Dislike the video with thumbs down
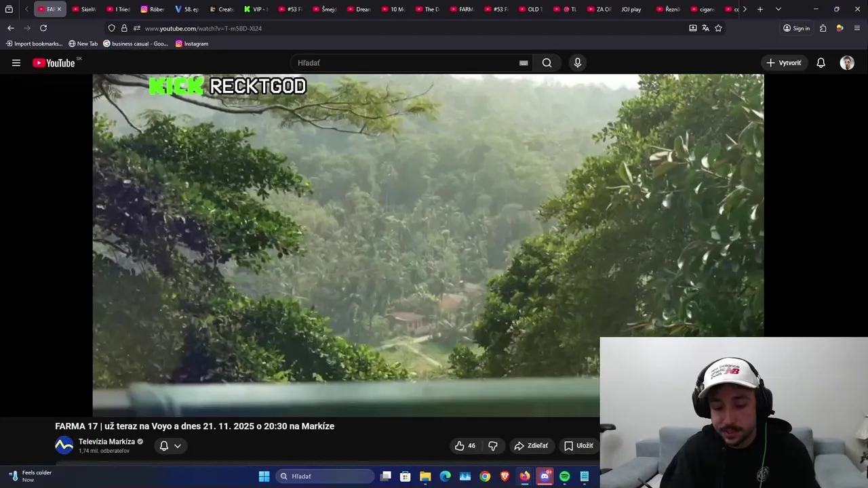The height and width of the screenshot is (488, 868). (493, 446)
